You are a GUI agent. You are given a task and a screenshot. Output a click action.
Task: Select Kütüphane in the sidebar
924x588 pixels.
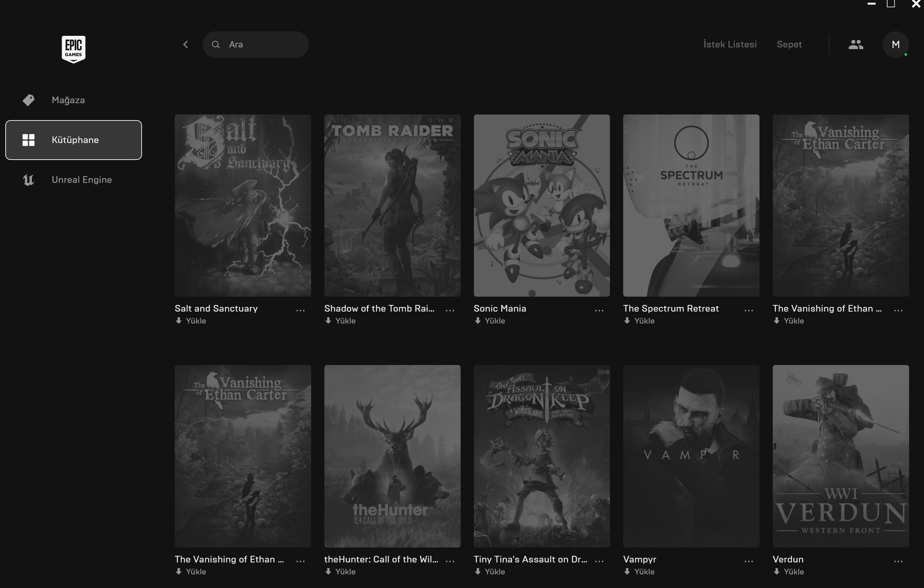(74, 140)
